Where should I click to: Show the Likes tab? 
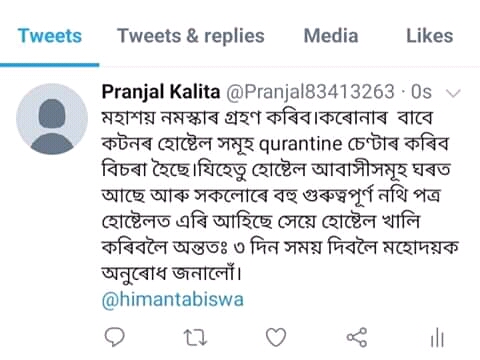click(430, 36)
